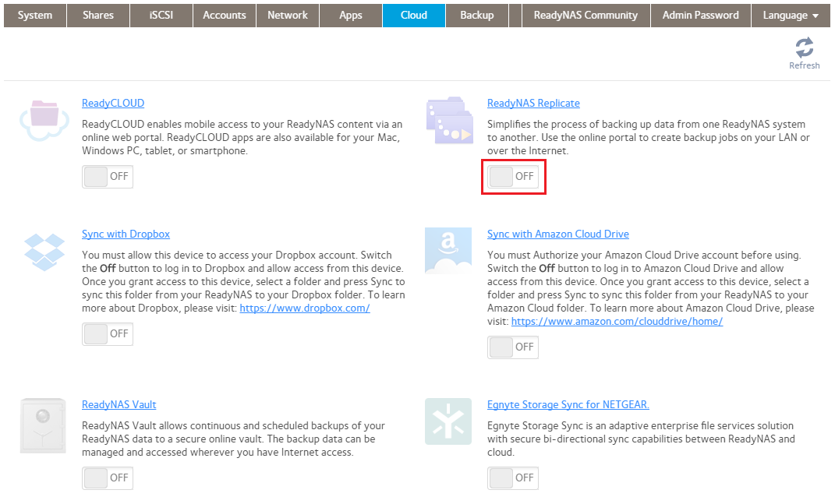
Task: Click Admin Password in the top bar
Action: tap(701, 16)
